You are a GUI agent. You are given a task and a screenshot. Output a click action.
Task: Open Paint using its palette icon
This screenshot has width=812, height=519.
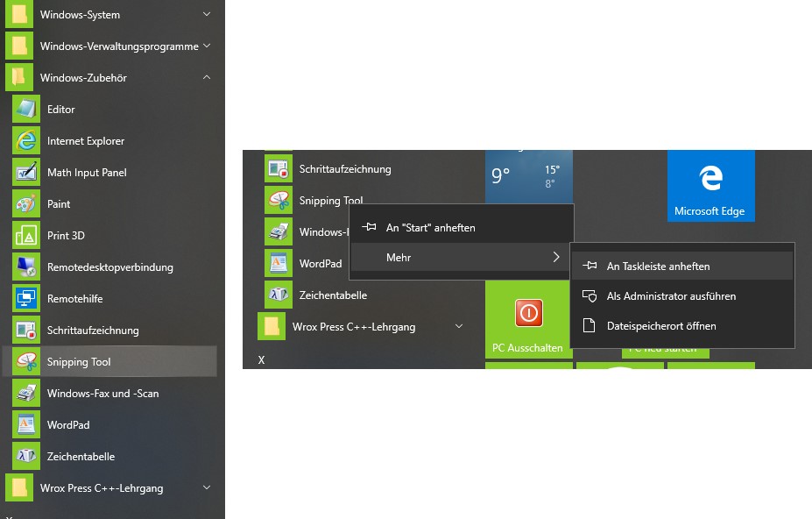[26, 204]
